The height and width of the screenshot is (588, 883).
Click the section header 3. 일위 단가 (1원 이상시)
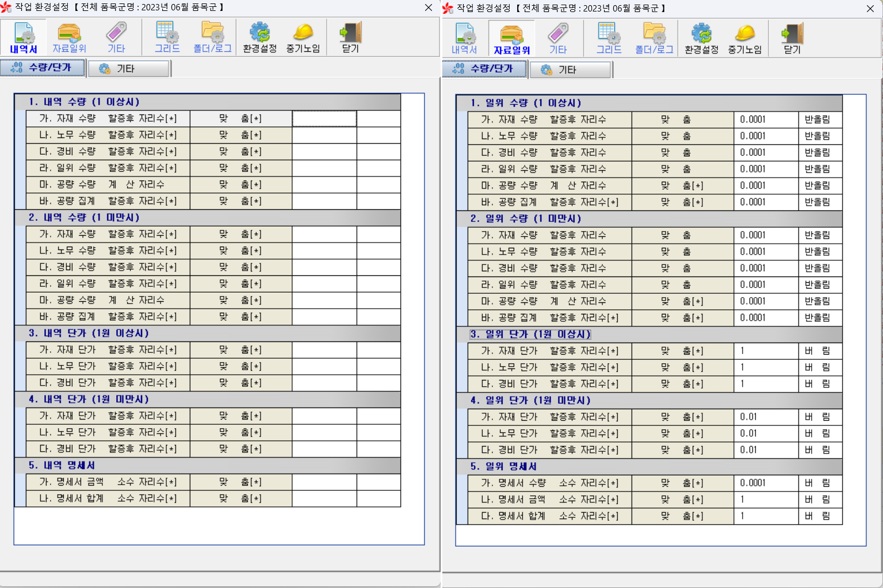click(x=530, y=335)
